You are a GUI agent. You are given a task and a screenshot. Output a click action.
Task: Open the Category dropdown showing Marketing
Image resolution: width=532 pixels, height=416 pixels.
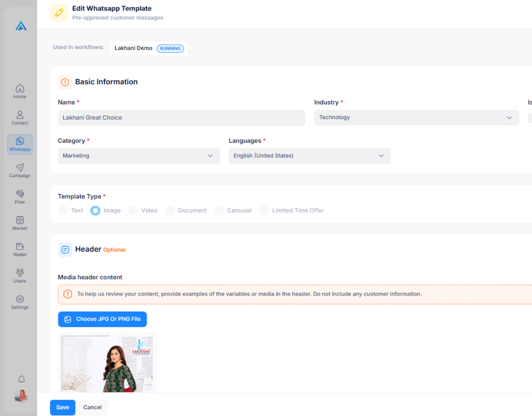click(139, 156)
